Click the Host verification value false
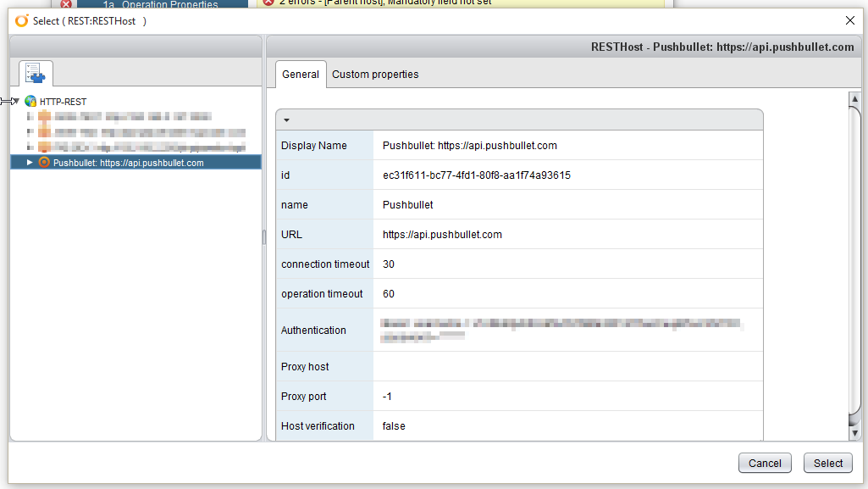868x489 pixels. click(x=394, y=426)
